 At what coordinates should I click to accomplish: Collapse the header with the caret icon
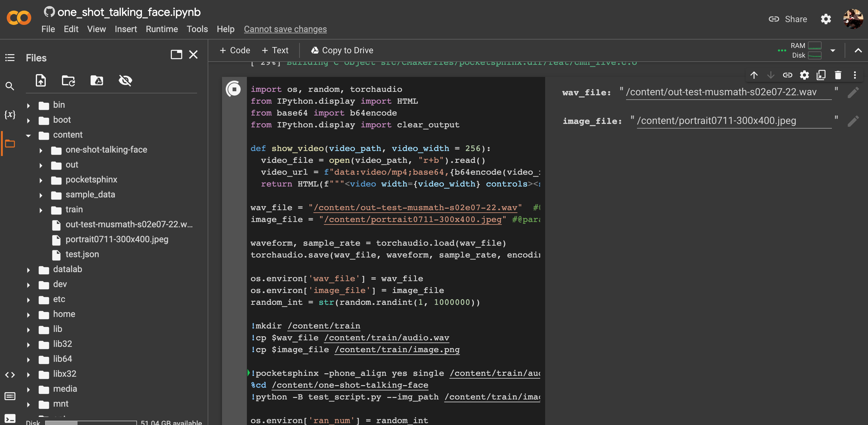tap(858, 50)
